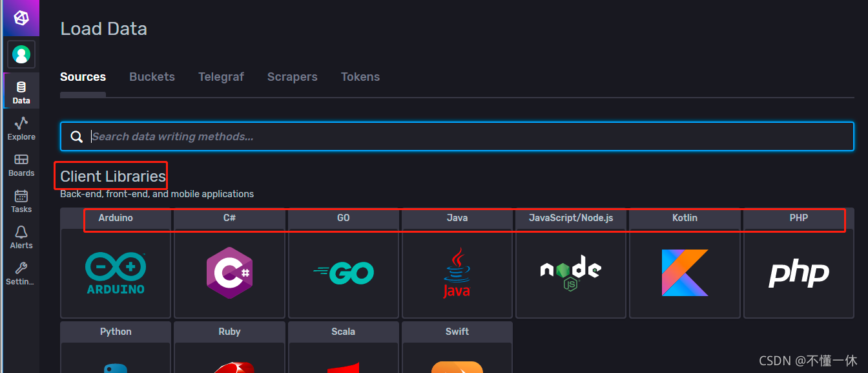
Task: Click the PHP card header
Action: 799,218
